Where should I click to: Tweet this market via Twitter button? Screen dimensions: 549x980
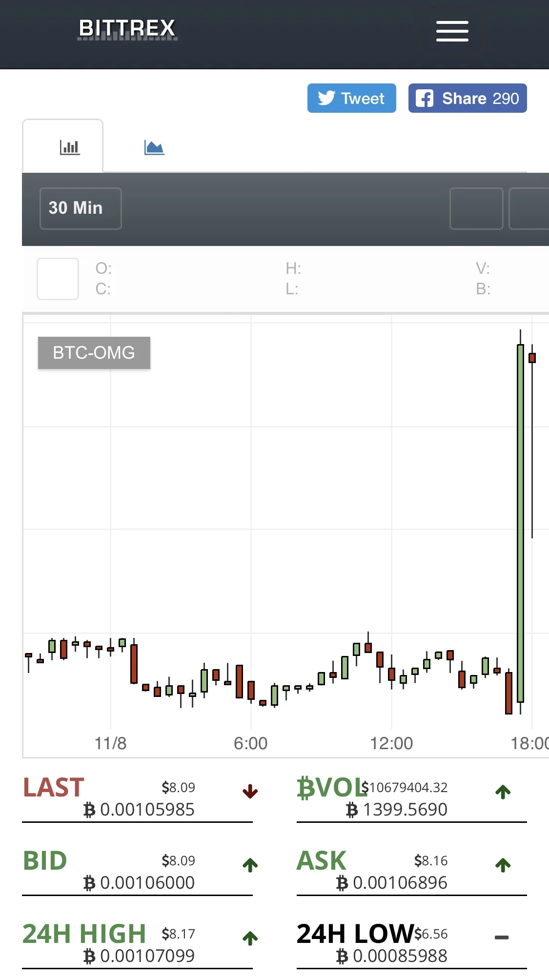(x=351, y=98)
